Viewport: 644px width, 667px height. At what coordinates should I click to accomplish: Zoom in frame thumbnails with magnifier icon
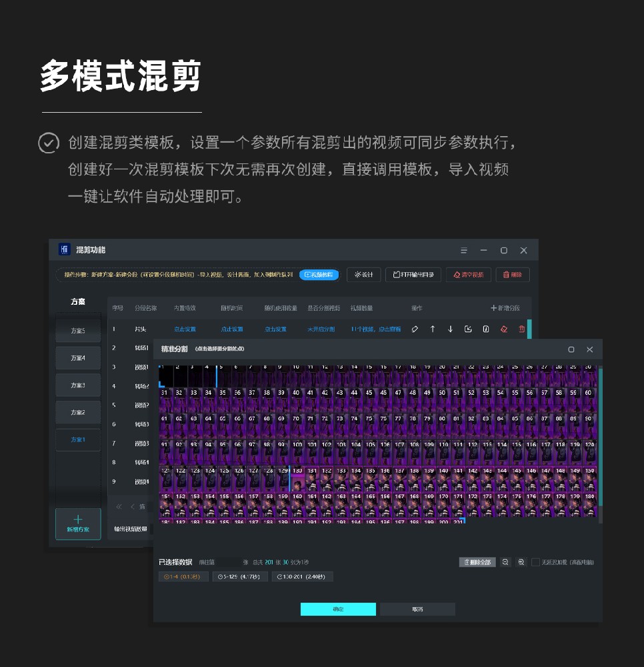click(521, 562)
